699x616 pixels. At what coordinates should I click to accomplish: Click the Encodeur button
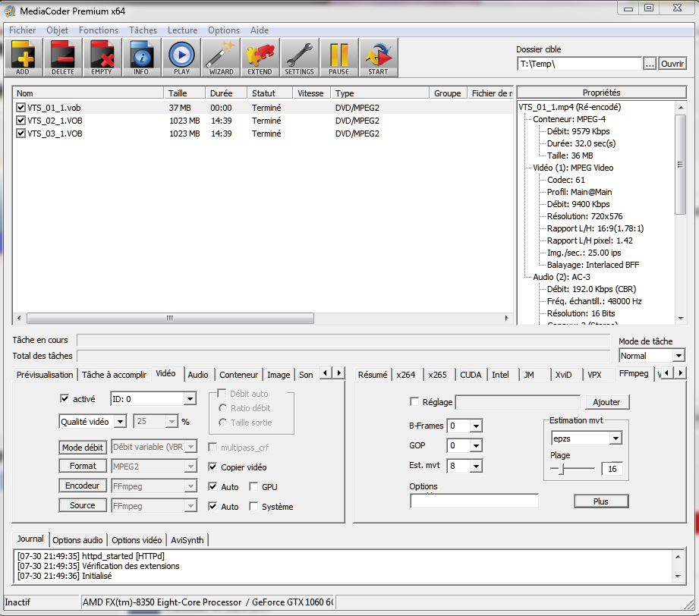[83, 486]
